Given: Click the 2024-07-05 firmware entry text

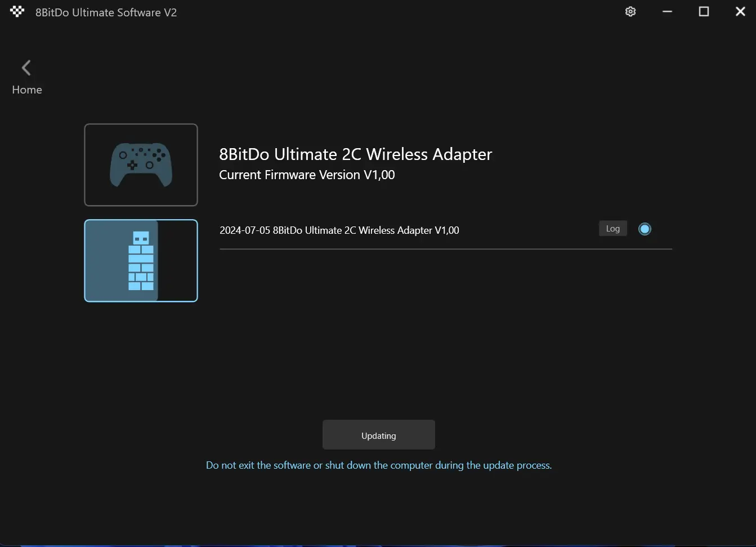Looking at the screenshot, I should [339, 230].
